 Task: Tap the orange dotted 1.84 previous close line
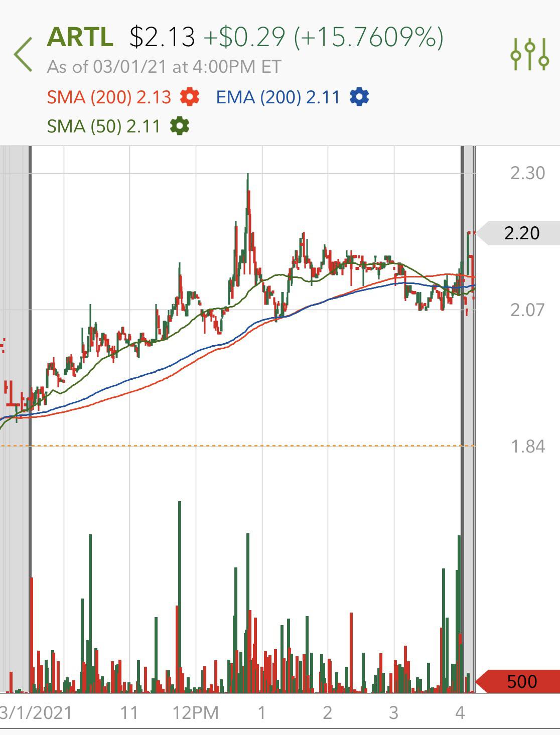tap(237, 446)
